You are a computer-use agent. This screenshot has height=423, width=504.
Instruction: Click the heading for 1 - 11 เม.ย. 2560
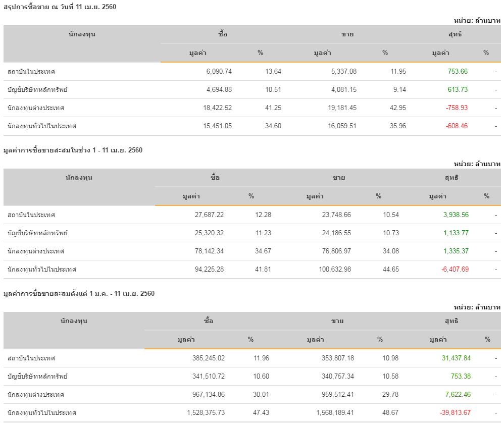click(x=73, y=150)
